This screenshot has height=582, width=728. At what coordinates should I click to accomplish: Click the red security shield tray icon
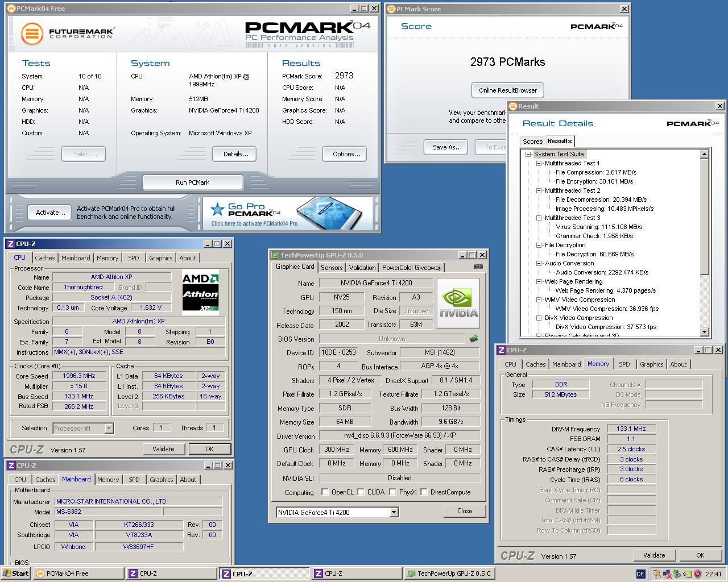[x=697, y=574]
